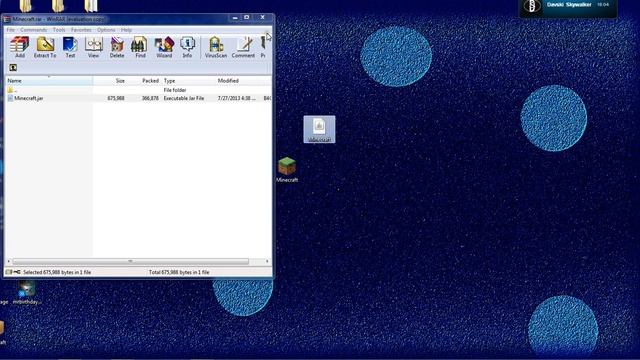Open the Comment tool
This screenshot has width=640, height=360.
point(243,47)
